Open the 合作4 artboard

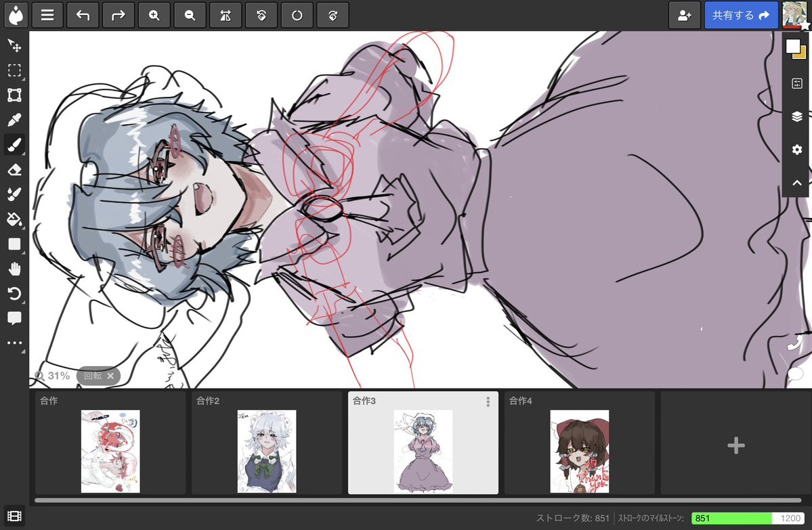(x=580, y=443)
